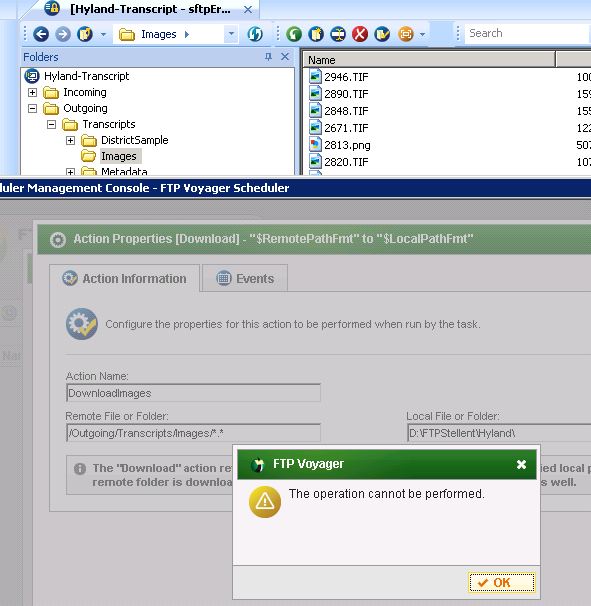Open the path bar history dropdown
This screenshot has height=606, width=591.
(231, 34)
